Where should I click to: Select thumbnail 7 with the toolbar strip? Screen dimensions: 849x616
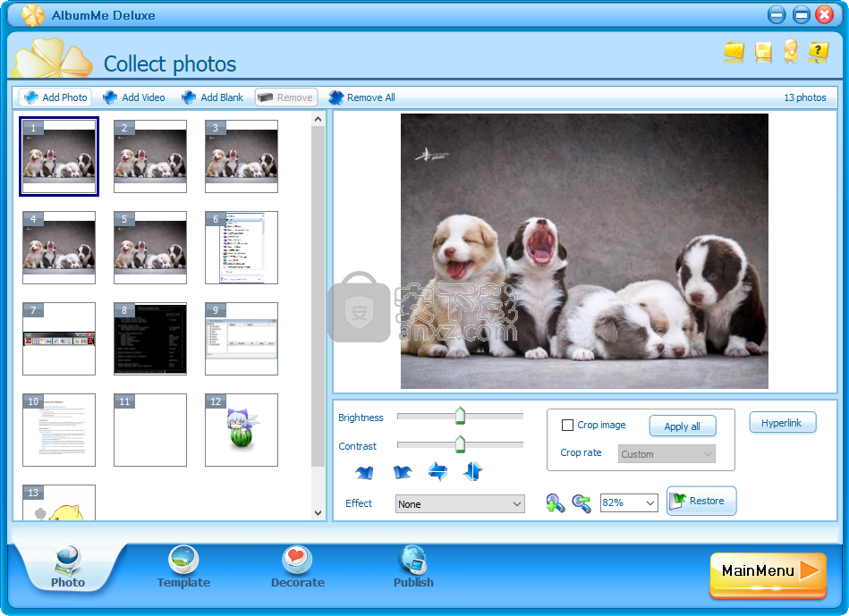[59, 339]
